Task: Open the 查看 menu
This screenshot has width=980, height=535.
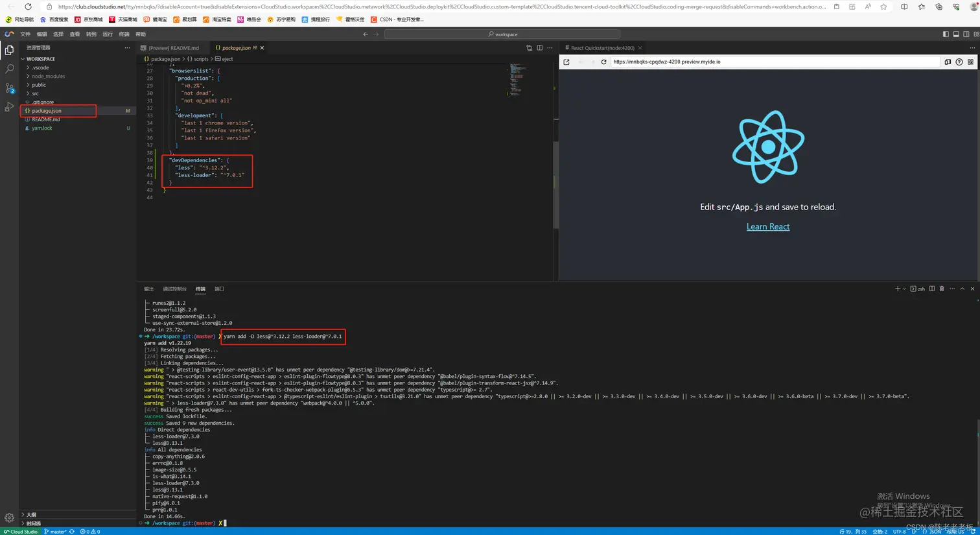Action: click(75, 34)
